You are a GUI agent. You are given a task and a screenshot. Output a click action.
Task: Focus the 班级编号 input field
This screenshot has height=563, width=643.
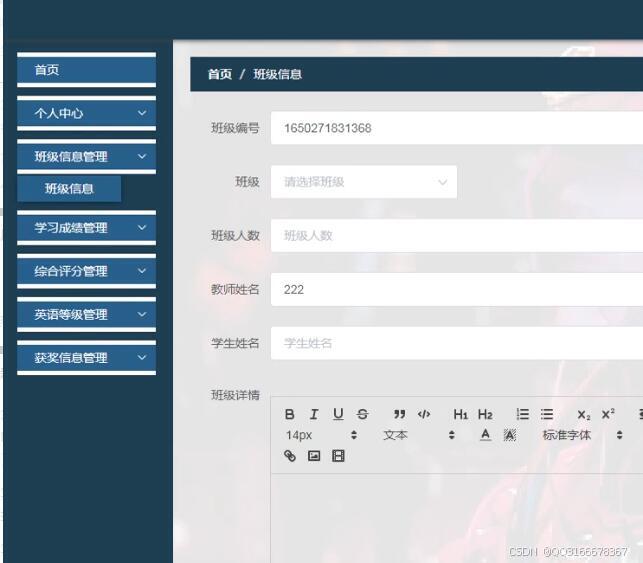(x=457, y=128)
